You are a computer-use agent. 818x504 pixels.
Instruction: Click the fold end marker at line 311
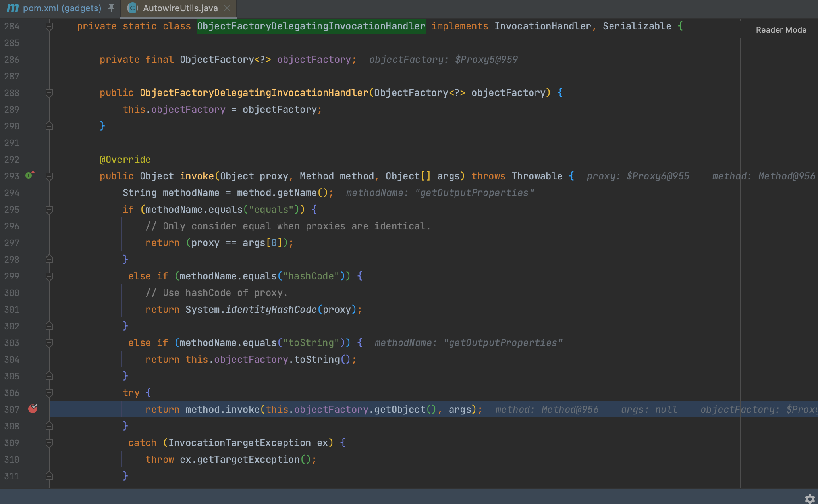49,476
